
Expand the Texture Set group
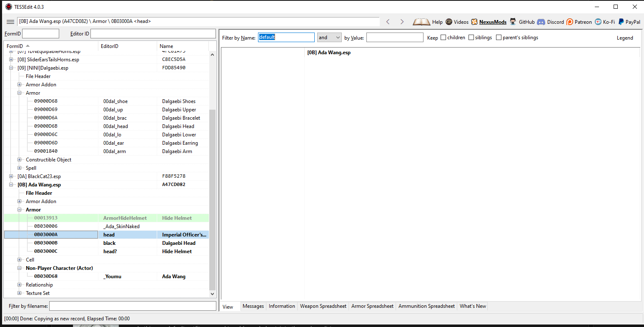coord(20,293)
